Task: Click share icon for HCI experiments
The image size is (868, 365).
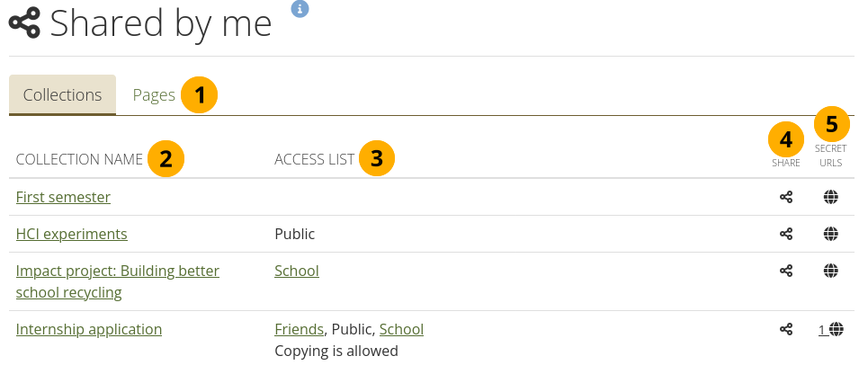Action: (x=786, y=234)
